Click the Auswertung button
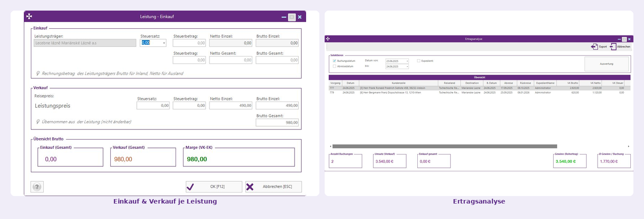 coord(607,64)
